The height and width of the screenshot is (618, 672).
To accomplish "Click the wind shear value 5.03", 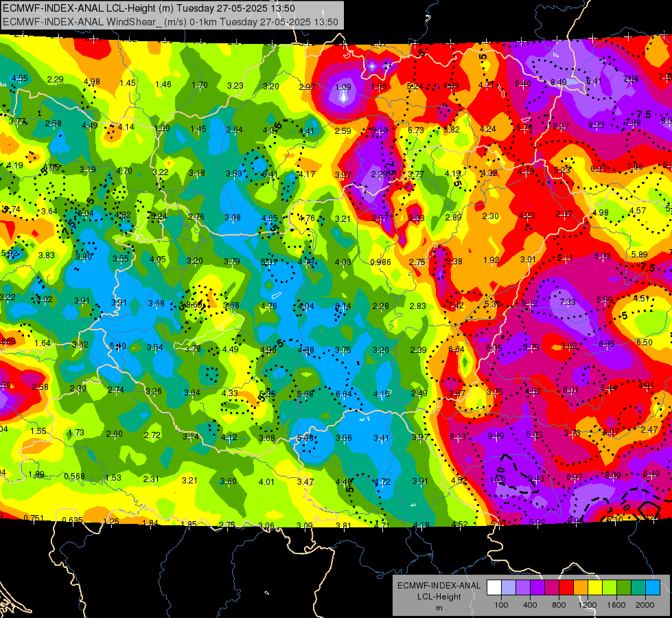I will pyautogui.click(x=534, y=435).
